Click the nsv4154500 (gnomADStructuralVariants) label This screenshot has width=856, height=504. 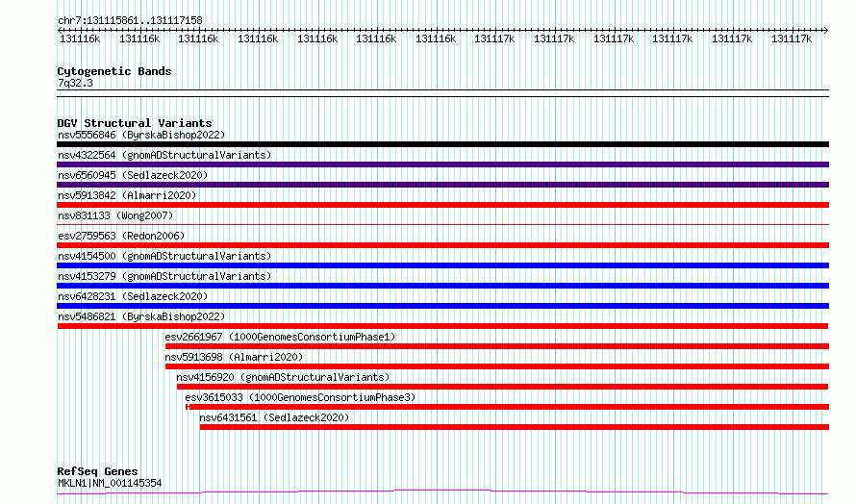pyautogui.click(x=164, y=256)
